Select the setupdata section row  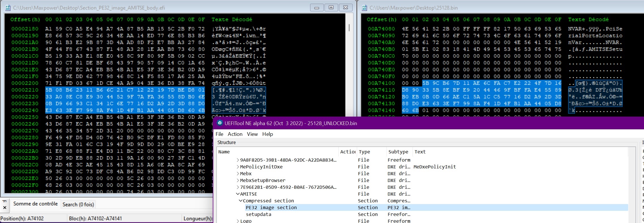[x=258, y=214]
